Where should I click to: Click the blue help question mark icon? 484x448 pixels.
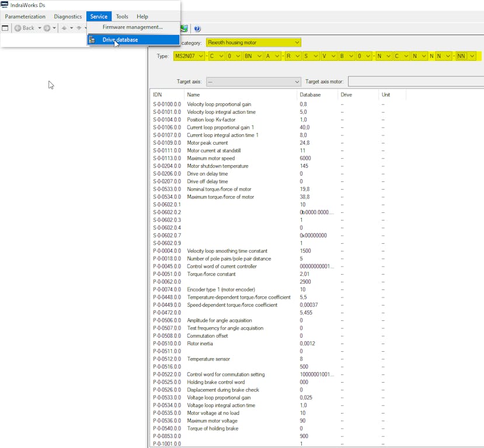point(197,29)
